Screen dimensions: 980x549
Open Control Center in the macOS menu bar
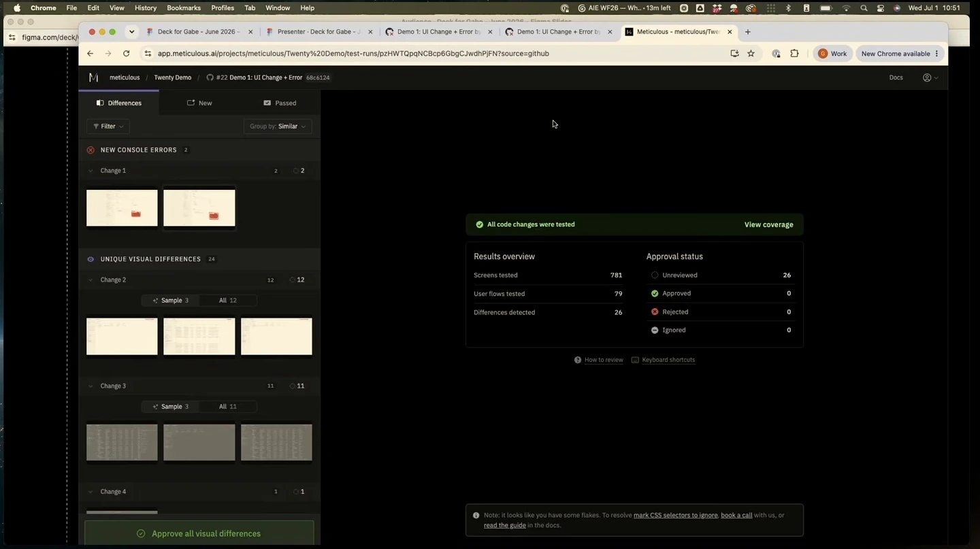coord(880,8)
